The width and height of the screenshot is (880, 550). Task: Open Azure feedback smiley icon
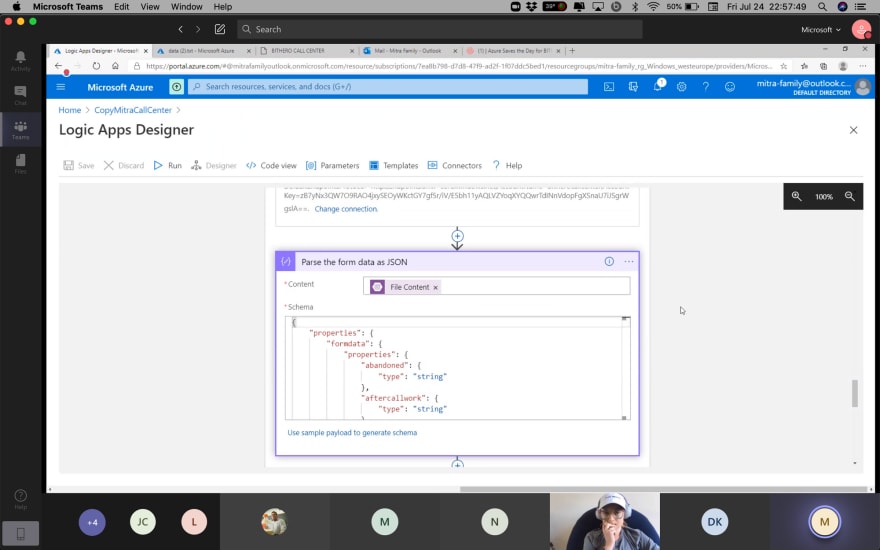(730, 86)
